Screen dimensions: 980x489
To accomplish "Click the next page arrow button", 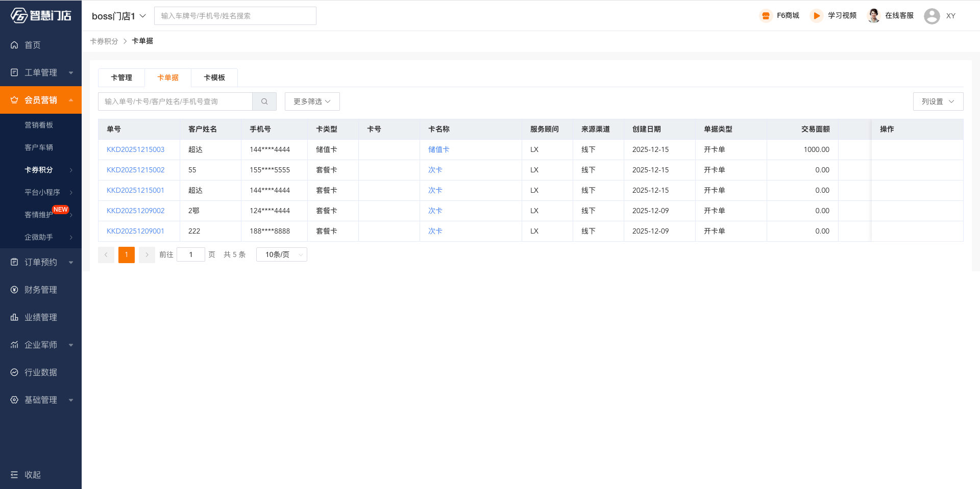I will click(147, 254).
